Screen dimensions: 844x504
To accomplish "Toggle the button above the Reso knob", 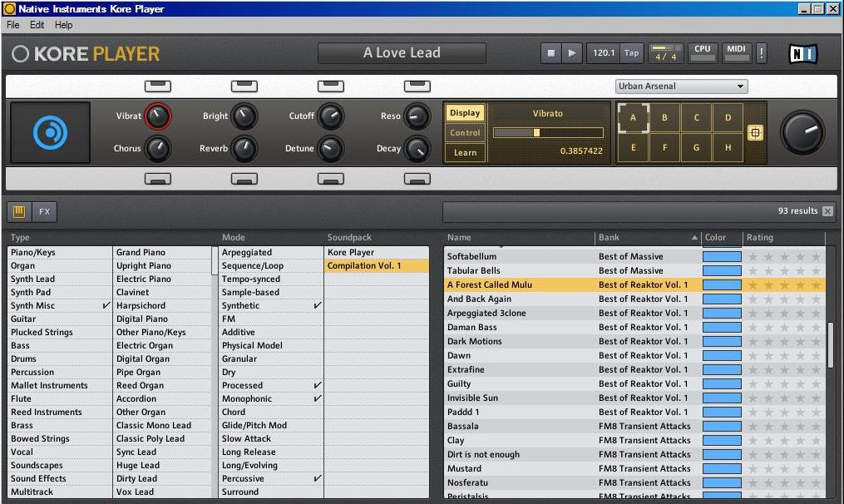I will click(417, 86).
